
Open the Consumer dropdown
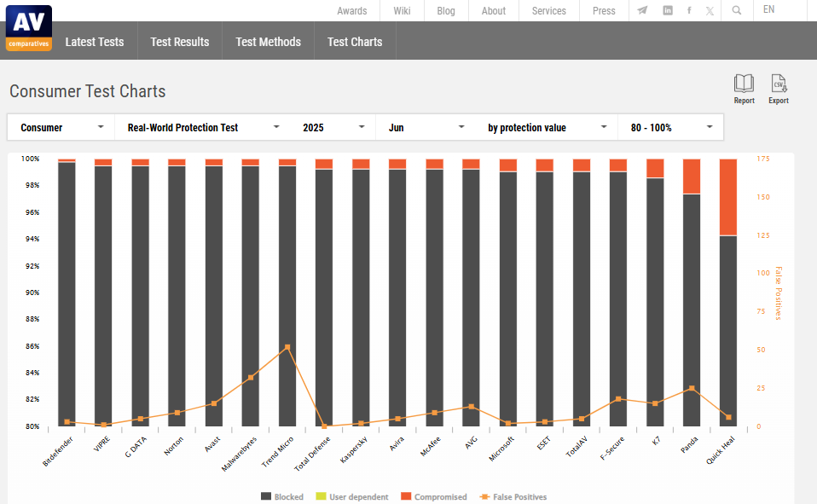pyautogui.click(x=61, y=128)
